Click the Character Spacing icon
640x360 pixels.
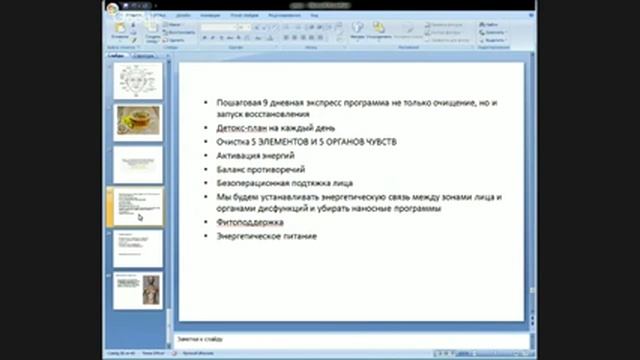coord(247,38)
